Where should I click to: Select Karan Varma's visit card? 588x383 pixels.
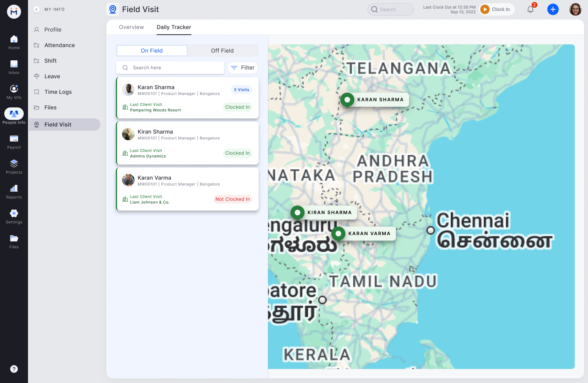coord(187,189)
